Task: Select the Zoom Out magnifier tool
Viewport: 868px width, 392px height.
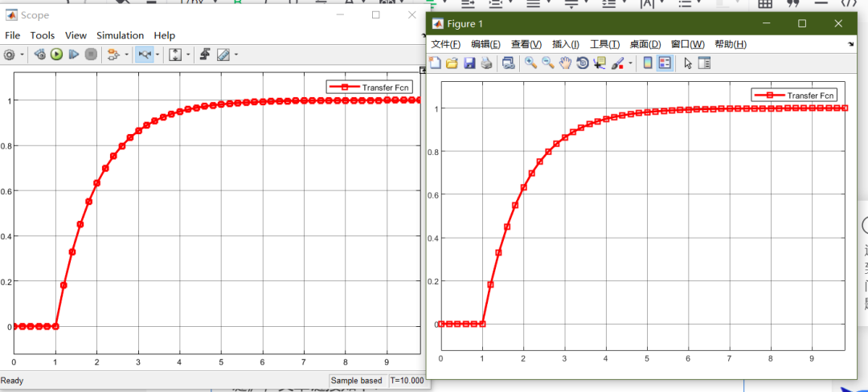Action: tap(548, 63)
